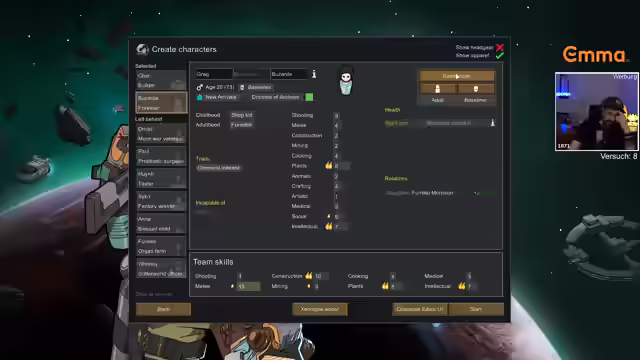Click the Diocese of Archism ideology label

(x=276, y=97)
